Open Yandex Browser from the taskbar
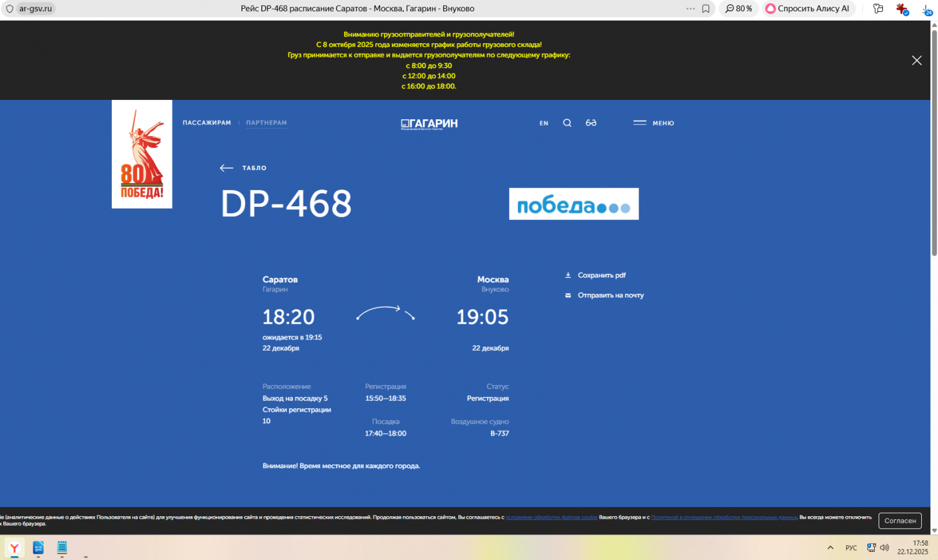The height and width of the screenshot is (560, 938). coord(14,548)
